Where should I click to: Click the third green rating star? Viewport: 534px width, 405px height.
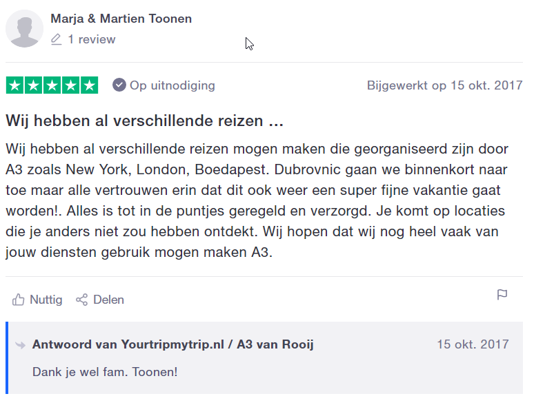(x=52, y=85)
